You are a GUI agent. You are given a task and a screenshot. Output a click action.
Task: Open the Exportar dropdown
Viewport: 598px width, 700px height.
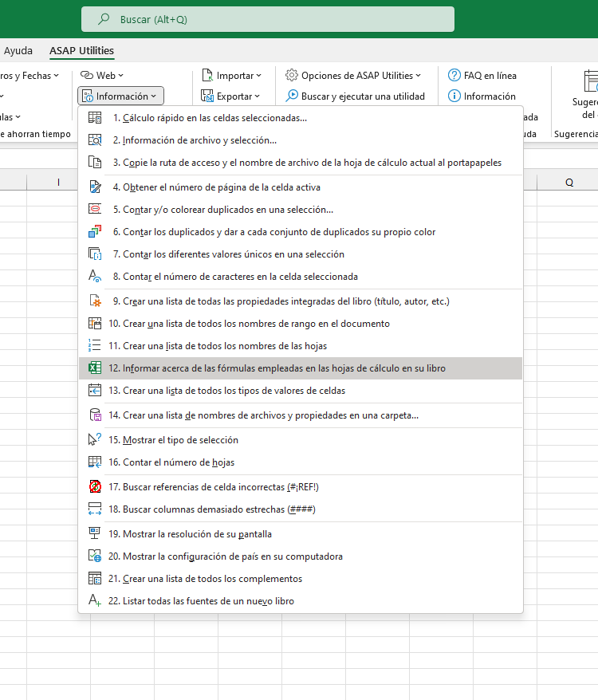click(x=230, y=96)
